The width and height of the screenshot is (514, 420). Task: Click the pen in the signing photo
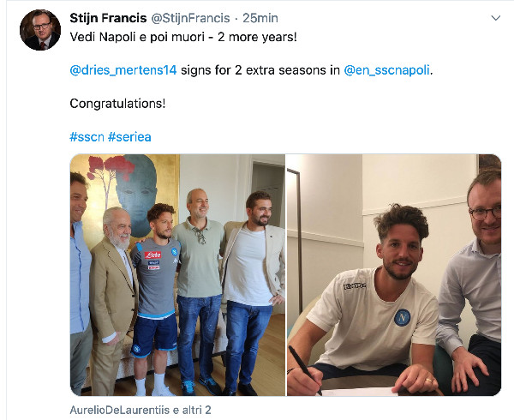(x=305, y=369)
